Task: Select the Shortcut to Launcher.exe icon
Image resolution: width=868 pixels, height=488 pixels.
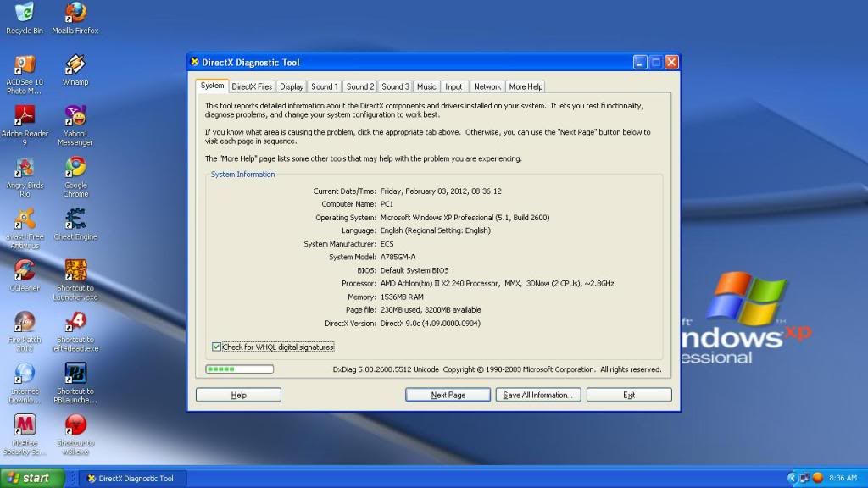Action: [x=75, y=280]
